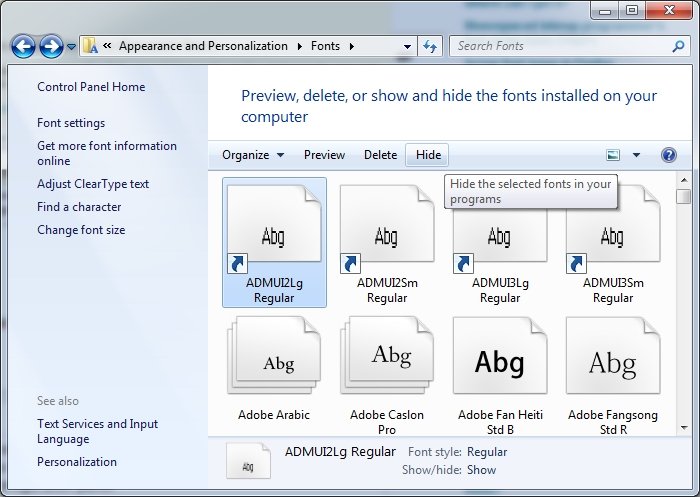Click Show/hide value Show in details
700x497 pixels.
(x=481, y=470)
